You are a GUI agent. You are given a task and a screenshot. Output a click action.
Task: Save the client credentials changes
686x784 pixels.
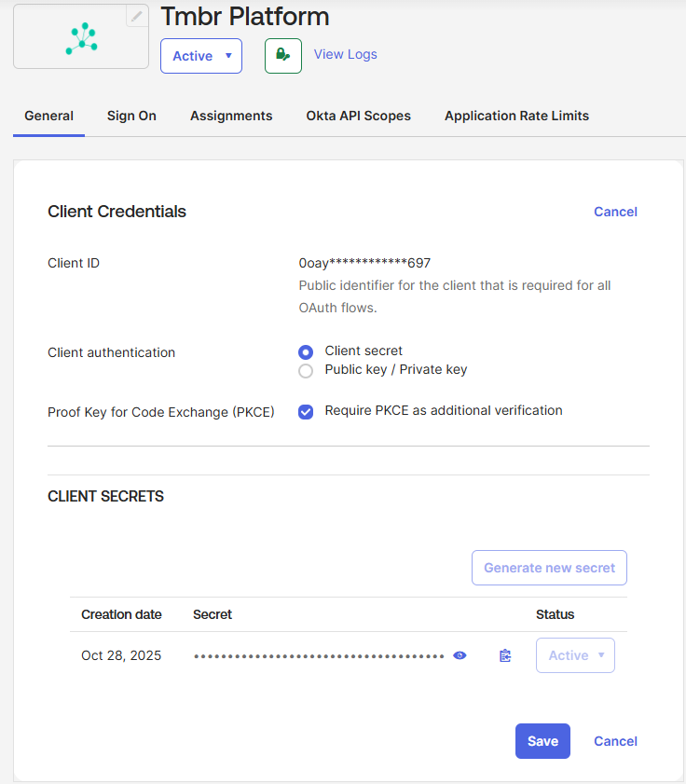[542, 741]
